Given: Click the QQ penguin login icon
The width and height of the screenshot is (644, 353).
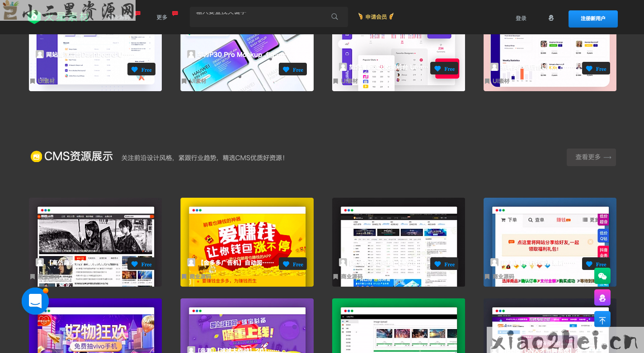Looking at the screenshot, I should pyautogui.click(x=551, y=18).
